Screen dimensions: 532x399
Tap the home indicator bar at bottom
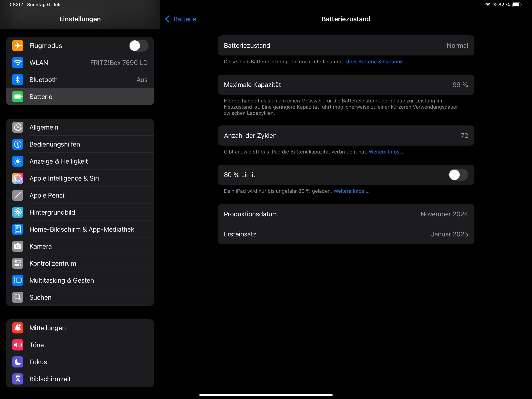[266, 395]
